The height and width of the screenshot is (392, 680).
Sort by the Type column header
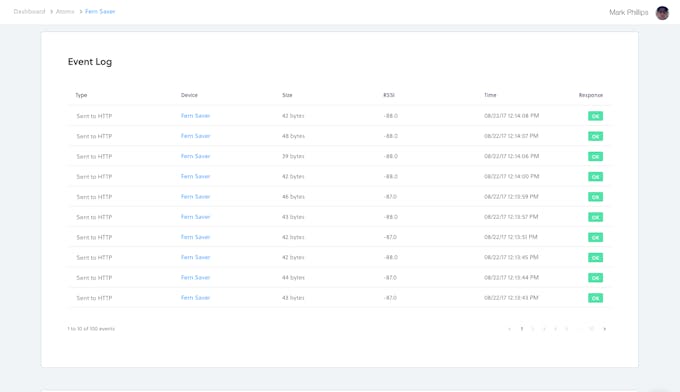81,95
